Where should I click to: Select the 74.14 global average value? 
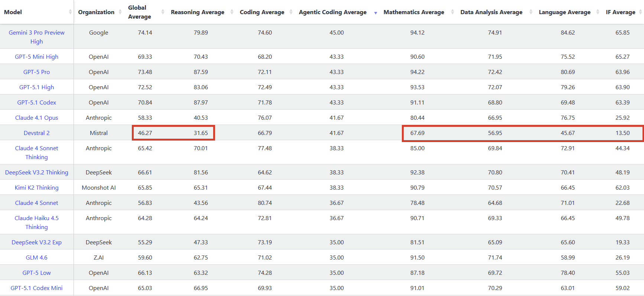[x=145, y=32]
